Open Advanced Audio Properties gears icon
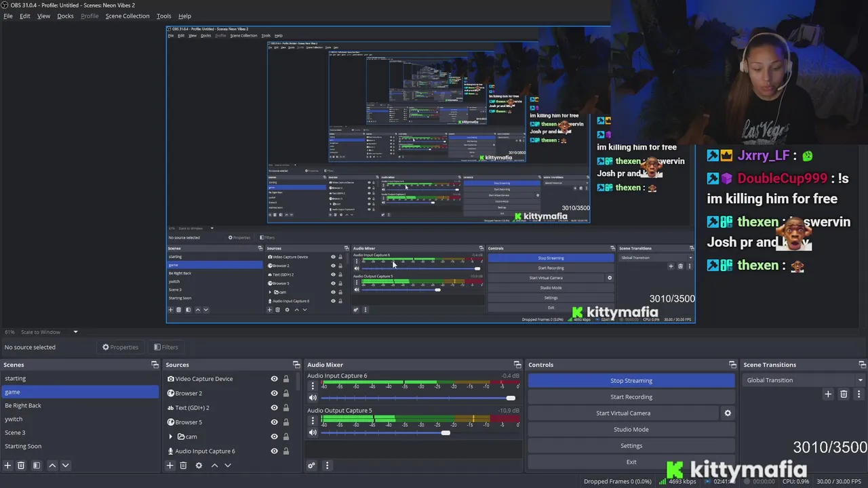This screenshot has height=488, width=868. 311,466
